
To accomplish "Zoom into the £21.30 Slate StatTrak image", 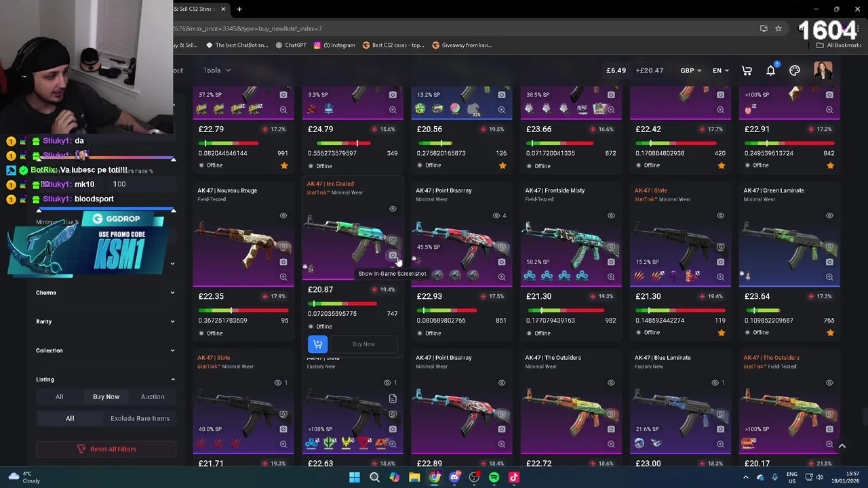I will tap(720, 277).
